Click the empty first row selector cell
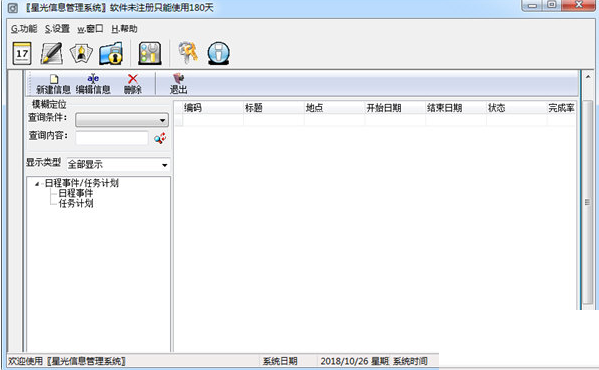Viewport: 599px width, 370px height. click(178, 120)
